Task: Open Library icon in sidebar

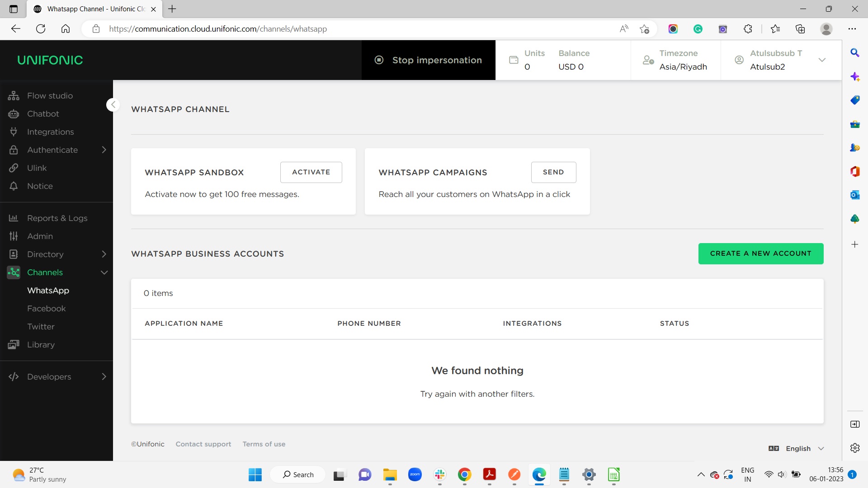Action: coord(14,345)
